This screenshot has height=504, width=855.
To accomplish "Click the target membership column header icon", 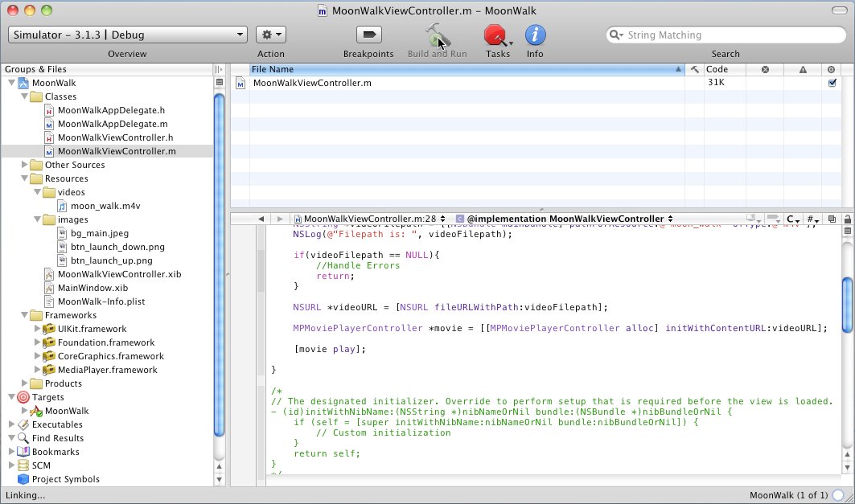I will click(831, 69).
